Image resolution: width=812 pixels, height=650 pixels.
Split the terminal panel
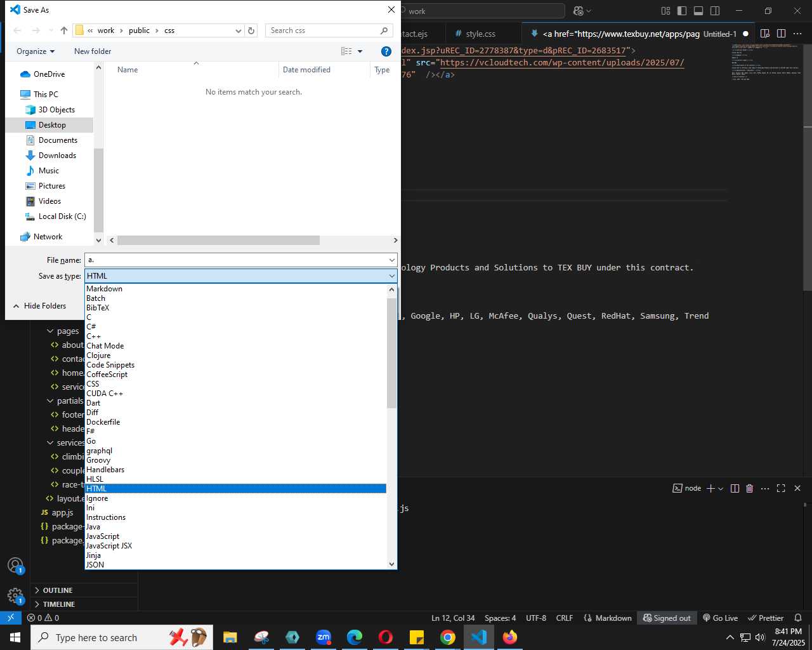tap(735, 488)
